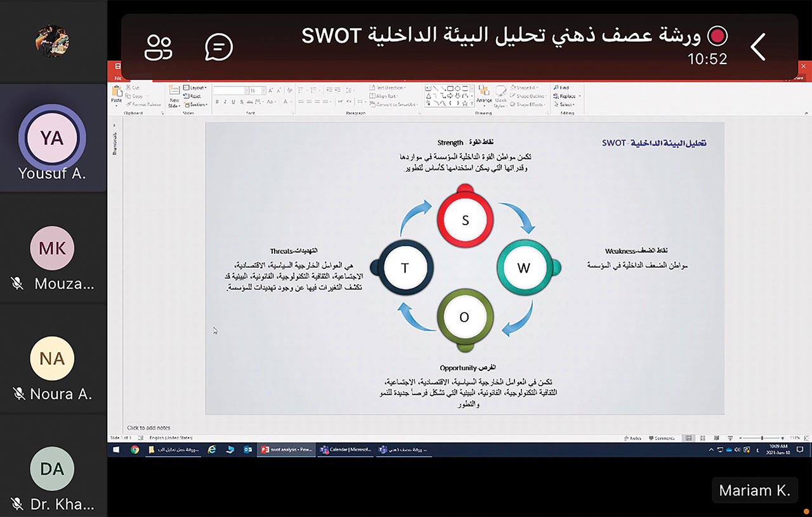The height and width of the screenshot is (517, 812).
Task: Select Yousuf A. participant tile
Action: pos(53,138)
